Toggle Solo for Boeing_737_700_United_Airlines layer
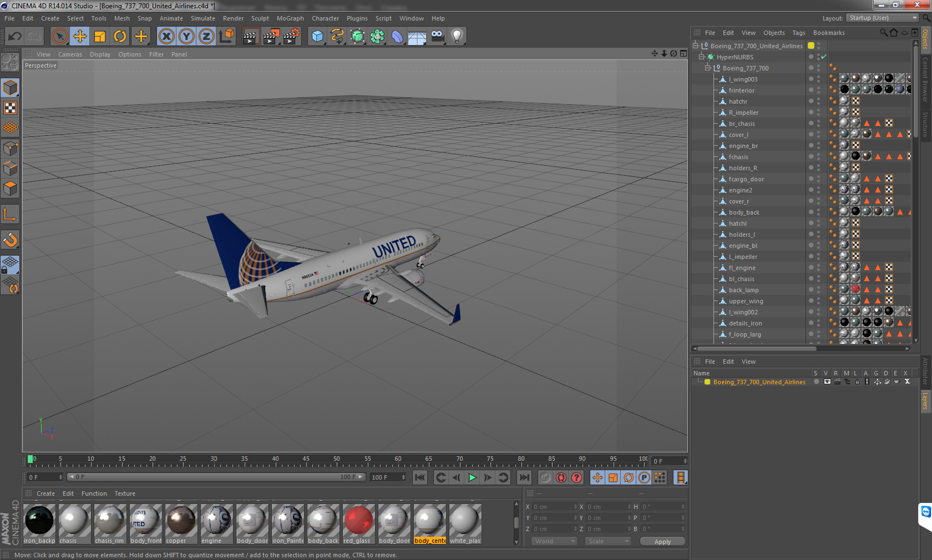Image resolution: width=932 pixels, height=560 pixels. point(816,381)
